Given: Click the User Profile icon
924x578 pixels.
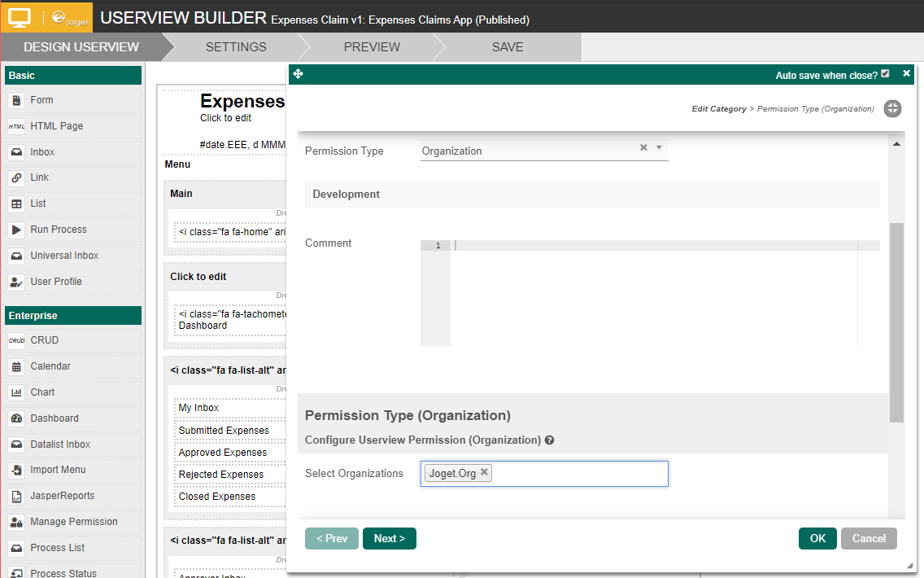Looking at the screenshot, I should click(x=16, y=282).
